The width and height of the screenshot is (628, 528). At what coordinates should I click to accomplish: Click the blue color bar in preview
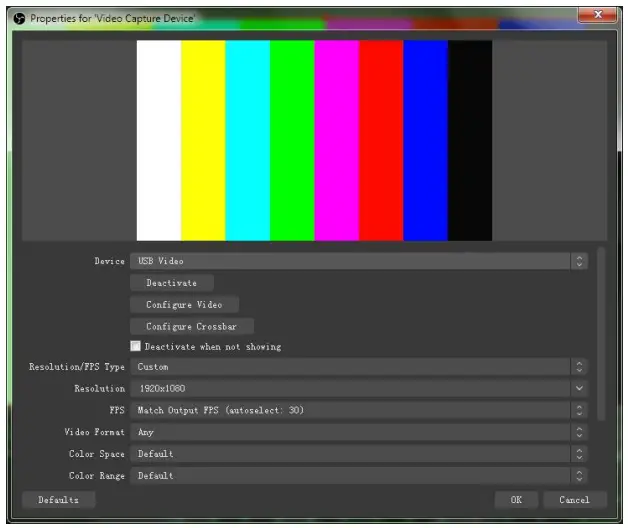[x=425, y=140]
